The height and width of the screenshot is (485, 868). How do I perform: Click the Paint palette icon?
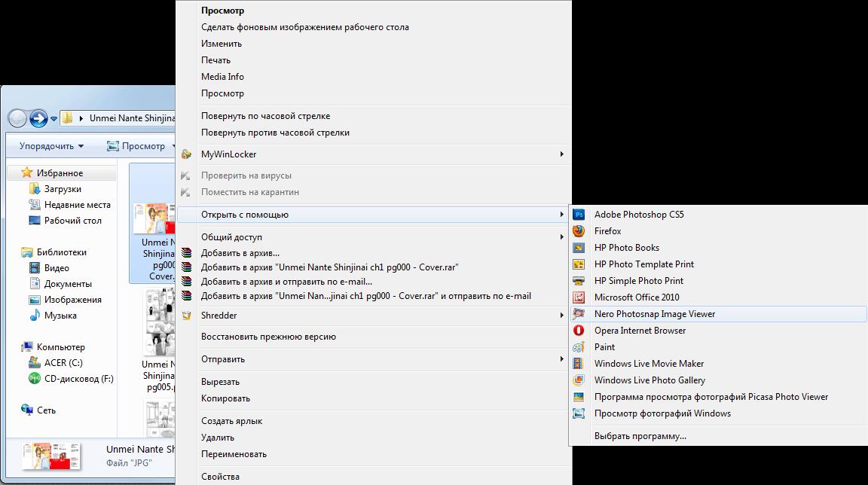pos(579,347)
